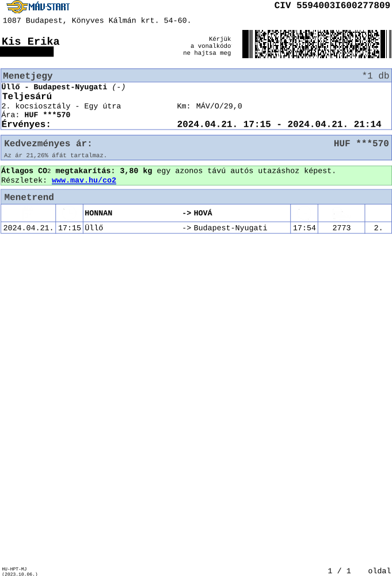
Task: Click the 1 / 1 oldal page indicator
Action: pyautogui.click(x=359, y=571)
